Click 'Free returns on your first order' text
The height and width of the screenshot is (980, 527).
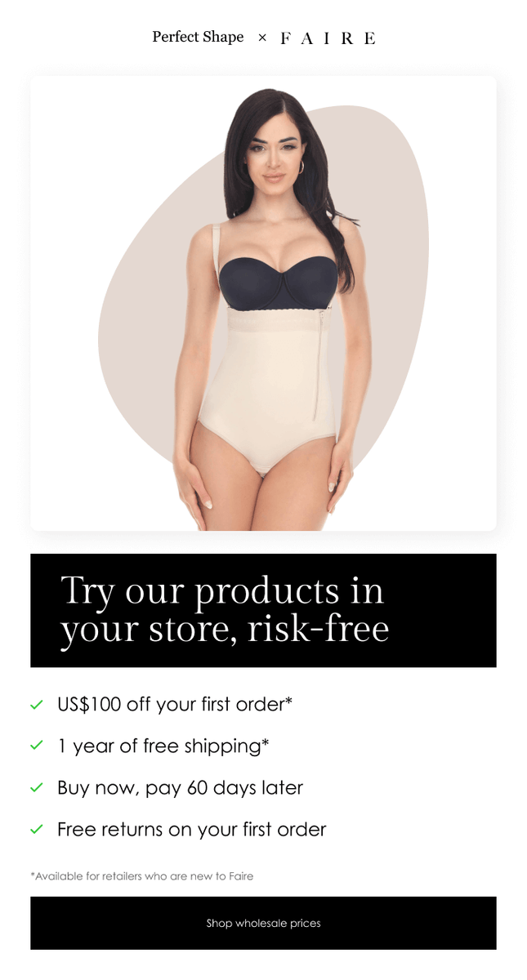(191, 830)
